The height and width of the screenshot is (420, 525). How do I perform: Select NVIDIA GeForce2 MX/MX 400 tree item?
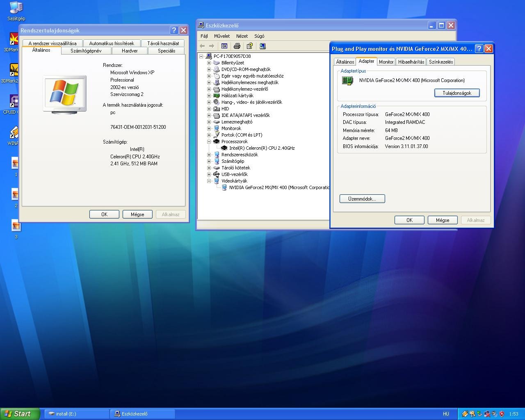(279, 187)
